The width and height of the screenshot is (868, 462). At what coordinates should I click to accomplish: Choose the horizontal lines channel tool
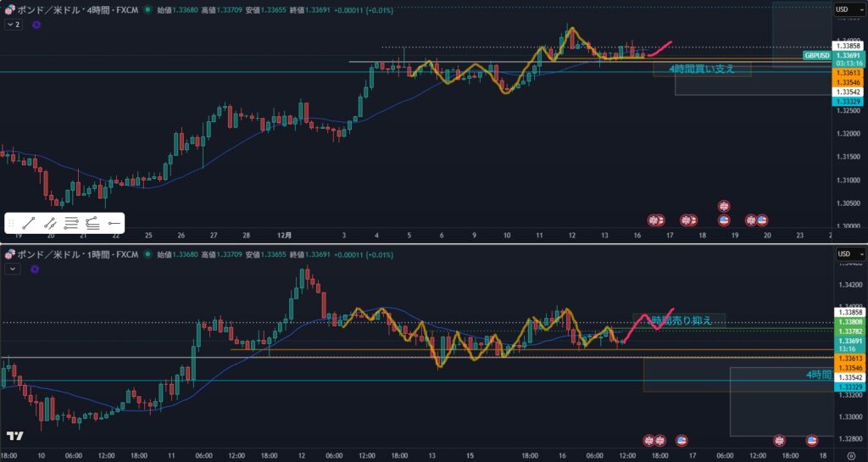(x=71, y=224)
